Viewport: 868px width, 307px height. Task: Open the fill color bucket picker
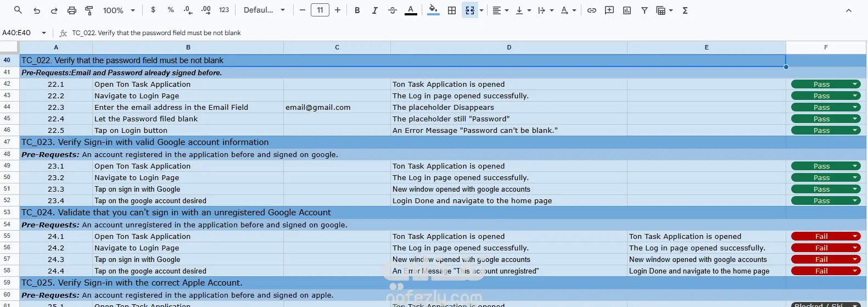click(x=433, y=10)
